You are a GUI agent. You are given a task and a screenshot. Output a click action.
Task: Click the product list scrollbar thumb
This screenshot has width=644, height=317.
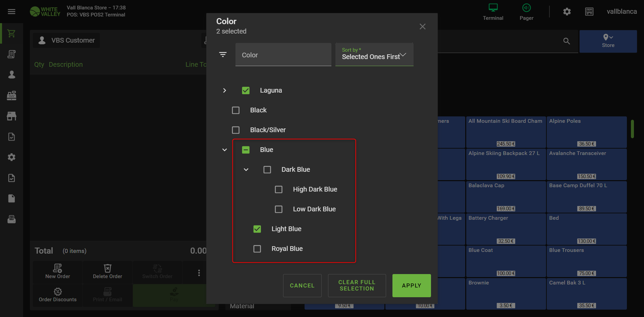pos(632,129)
